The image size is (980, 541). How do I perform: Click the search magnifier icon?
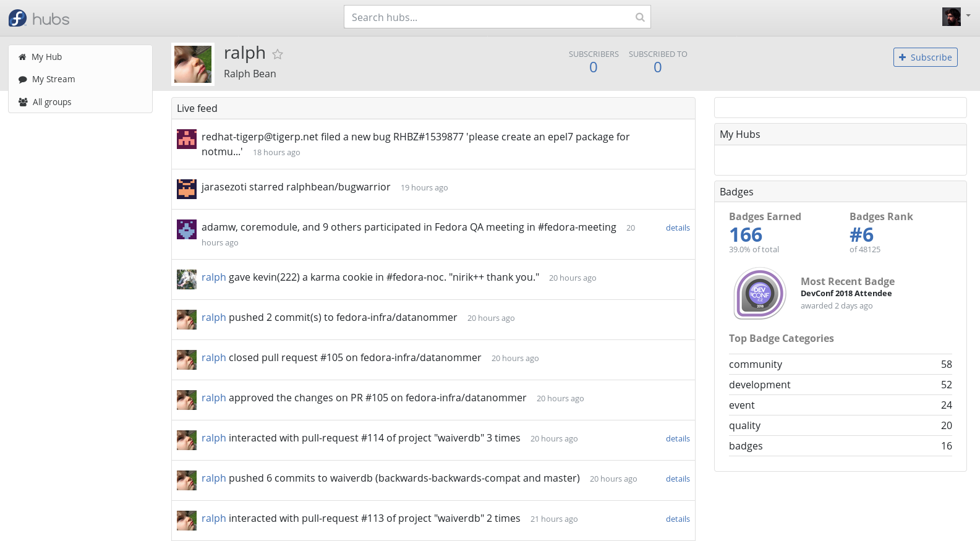pos(640,17)
